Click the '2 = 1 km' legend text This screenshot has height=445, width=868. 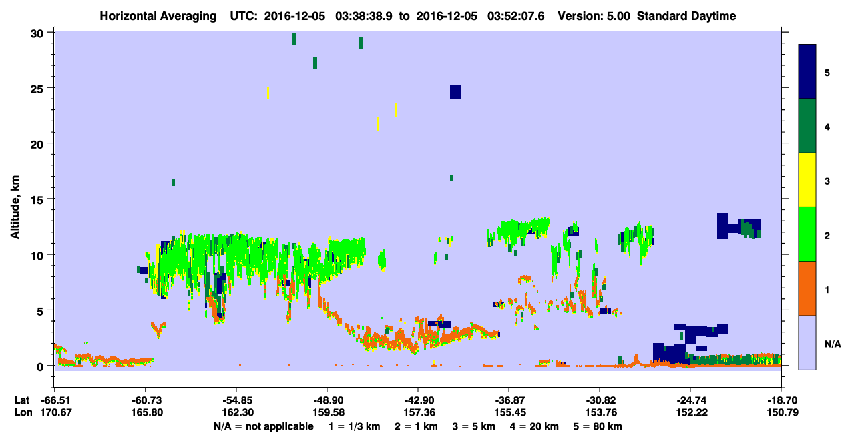click(417, 426)
